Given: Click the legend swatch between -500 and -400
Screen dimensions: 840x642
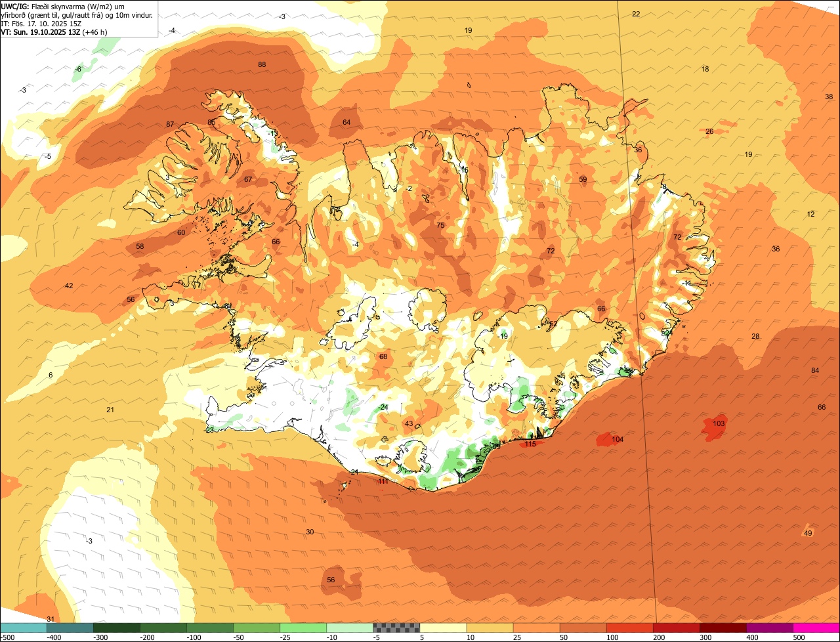Looking at the screenshot, I should (x=23, y=628).
